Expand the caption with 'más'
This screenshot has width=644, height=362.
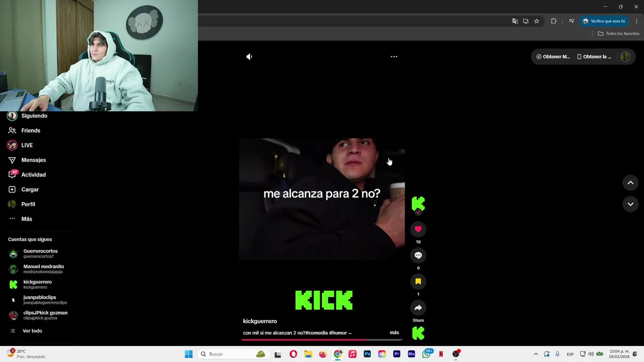point(394,332)
